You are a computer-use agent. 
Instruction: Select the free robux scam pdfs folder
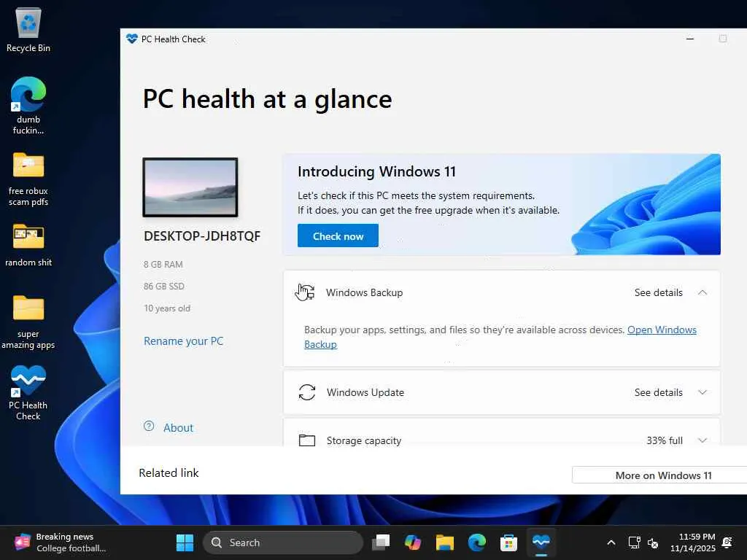pos(28,179)
